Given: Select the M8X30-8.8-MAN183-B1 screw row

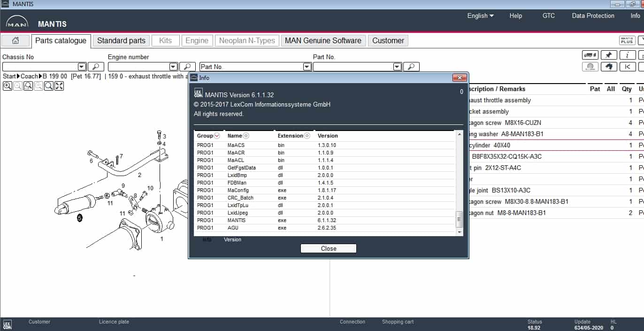Looking at the screenshot, I should click(556, 201).
